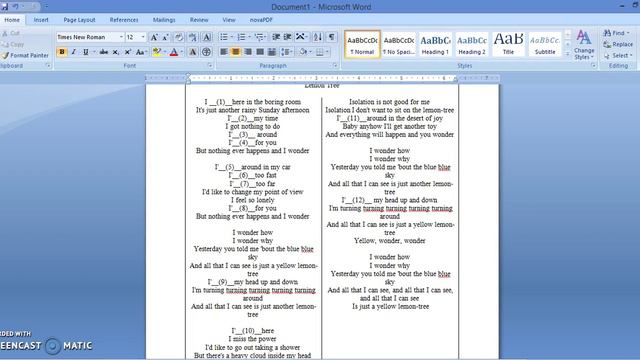Apply subscript formatting

116,52
